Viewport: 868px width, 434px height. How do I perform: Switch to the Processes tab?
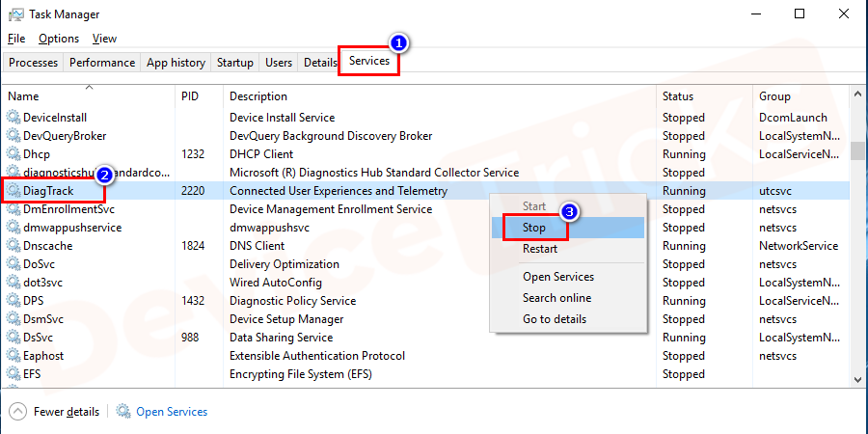pos(33,63)
